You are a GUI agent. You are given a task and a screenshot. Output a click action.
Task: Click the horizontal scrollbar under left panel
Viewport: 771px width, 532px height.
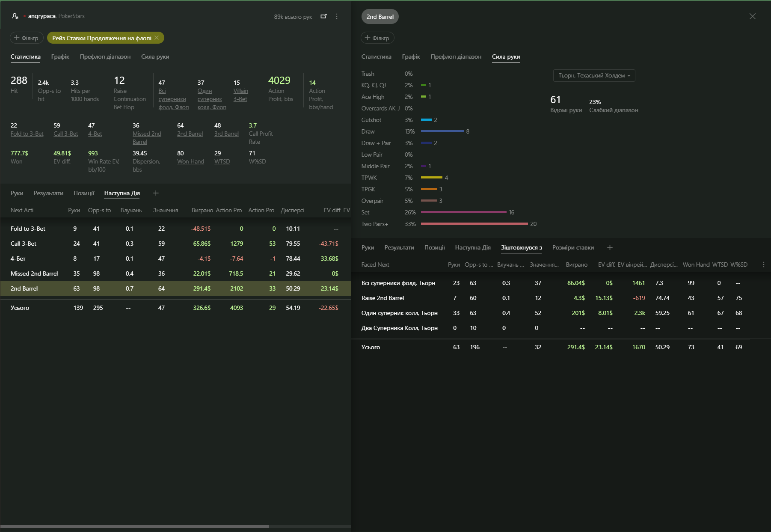click(x=134, y=526)
